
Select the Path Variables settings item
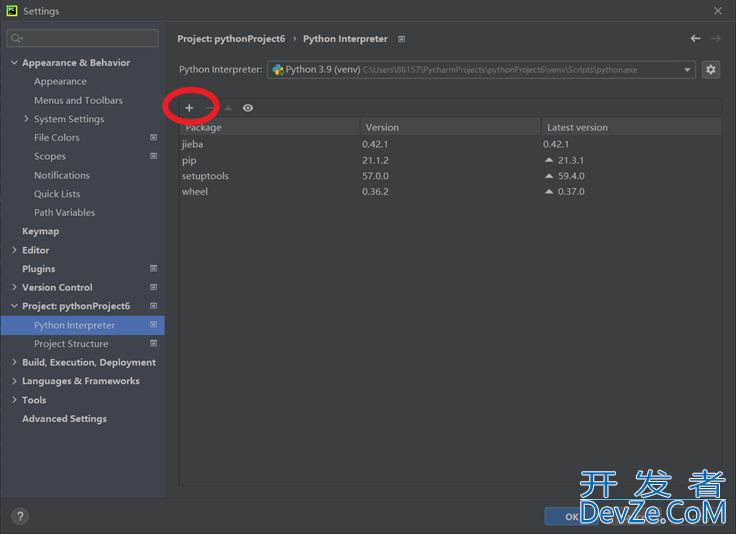(x=64, y=213)
